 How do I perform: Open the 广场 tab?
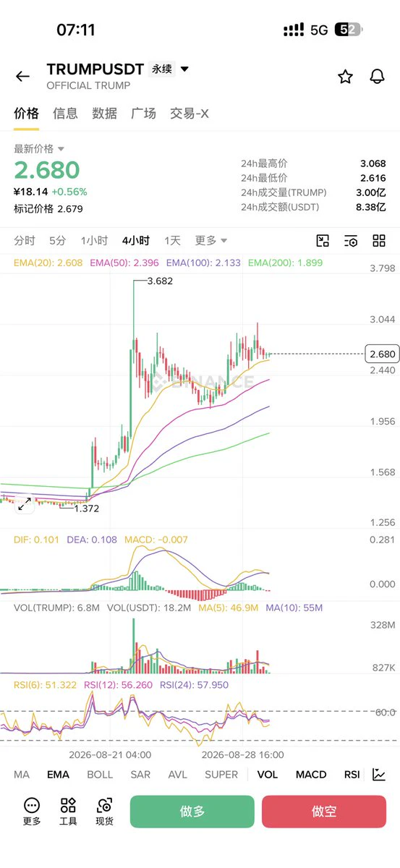pos(143,114)
